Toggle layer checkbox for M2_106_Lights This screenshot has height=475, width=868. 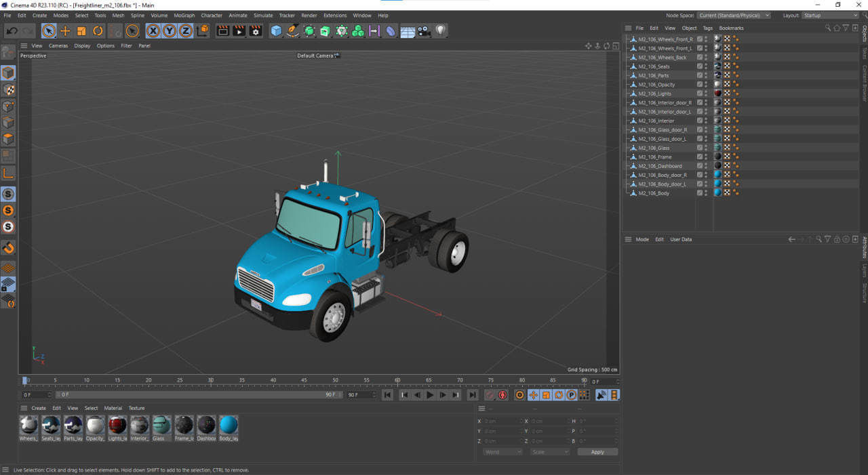click(x=700, y=94)
